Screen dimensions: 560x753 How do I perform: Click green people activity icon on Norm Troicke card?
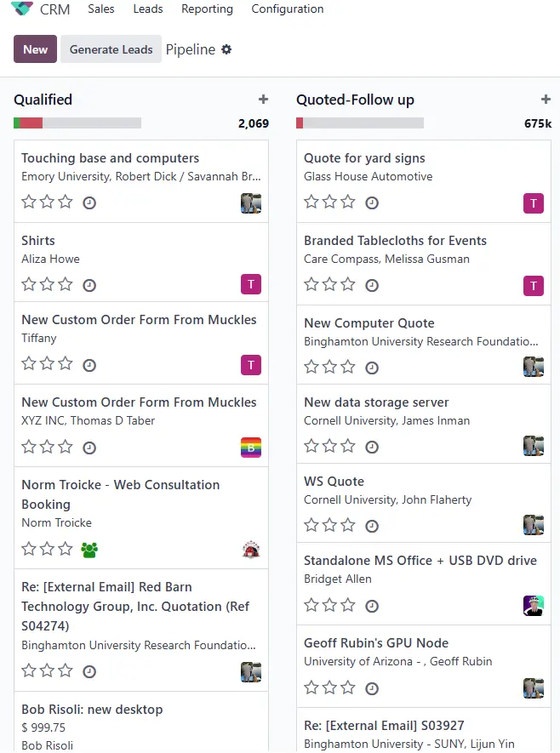click(89, 550)
